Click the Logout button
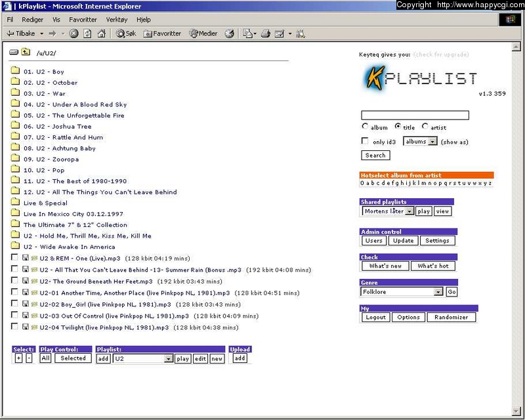Image resolution: width=525 pixels, height=420 pixels. tap(375, 317)
